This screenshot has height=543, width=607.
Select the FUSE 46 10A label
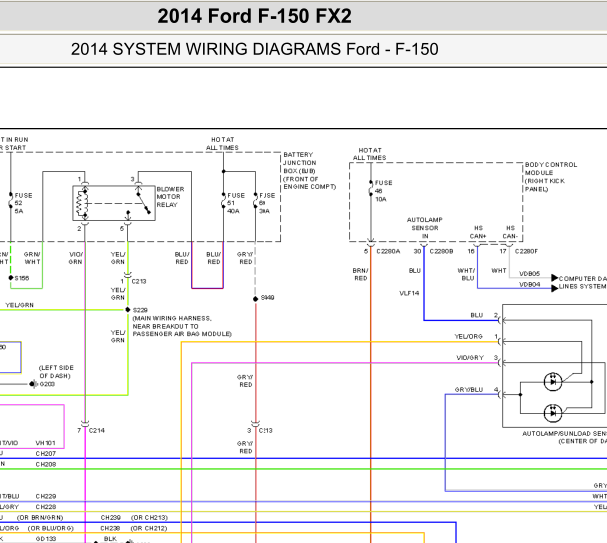pos(383,191)
